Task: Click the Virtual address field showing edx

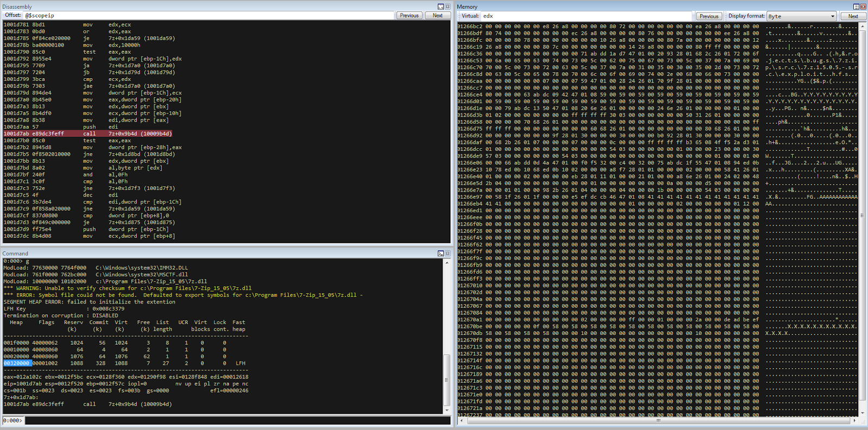Action: click(586, 16)
